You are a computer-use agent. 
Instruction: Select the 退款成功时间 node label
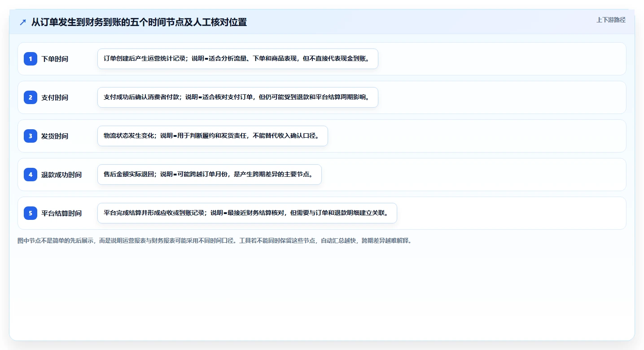[x=61, y=175]
